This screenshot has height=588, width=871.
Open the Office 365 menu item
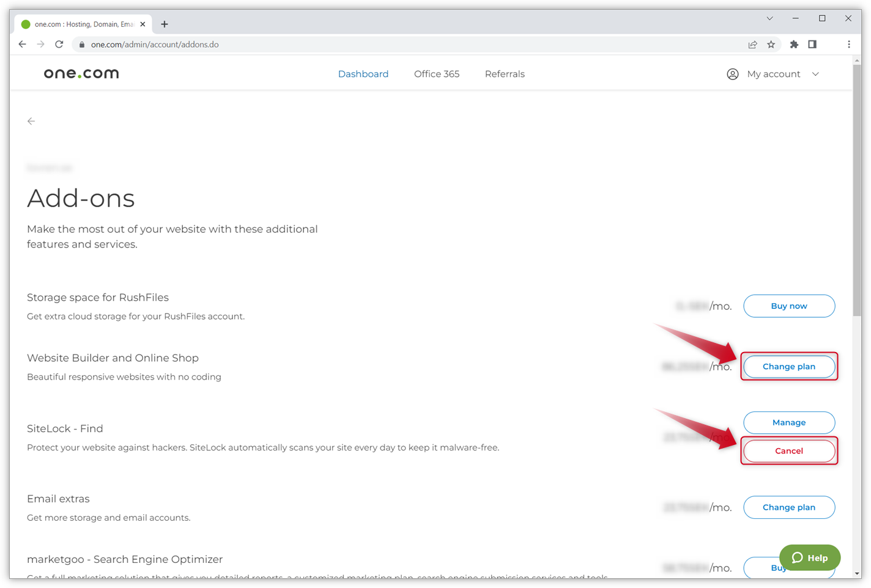[437, 74]
